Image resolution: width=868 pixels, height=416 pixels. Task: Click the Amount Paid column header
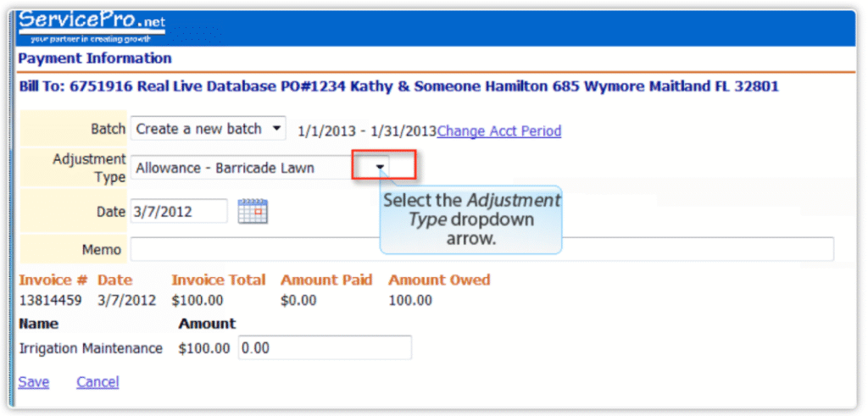[x=326, y=280]
